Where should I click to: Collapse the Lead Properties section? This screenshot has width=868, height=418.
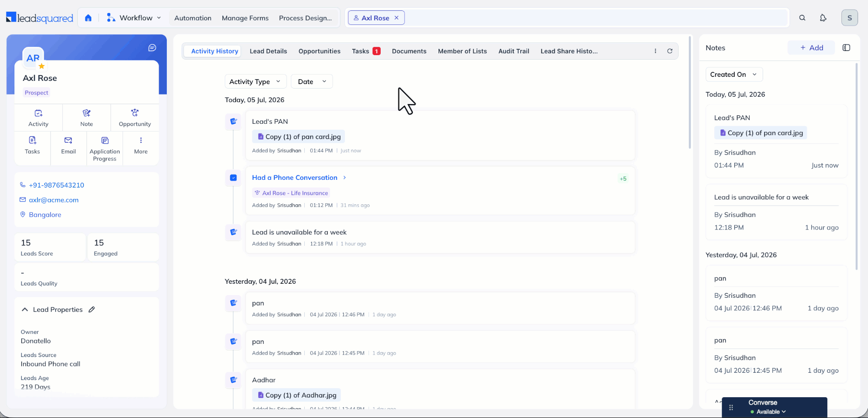25,310
